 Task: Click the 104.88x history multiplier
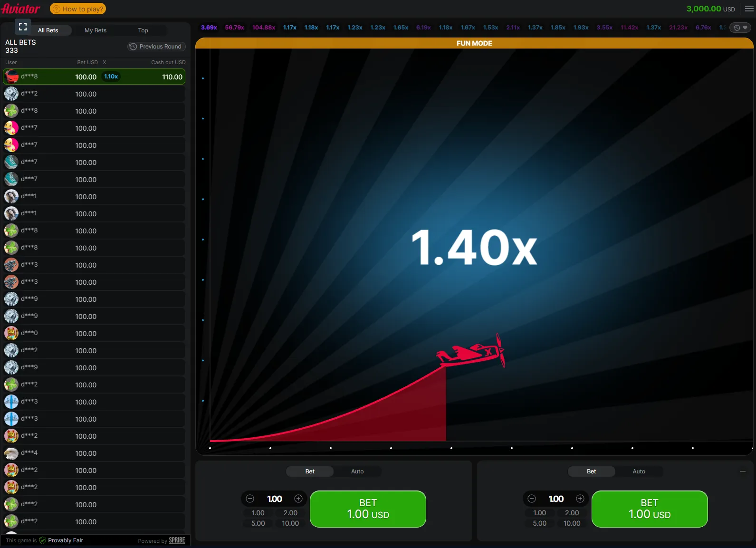point(264,28)
